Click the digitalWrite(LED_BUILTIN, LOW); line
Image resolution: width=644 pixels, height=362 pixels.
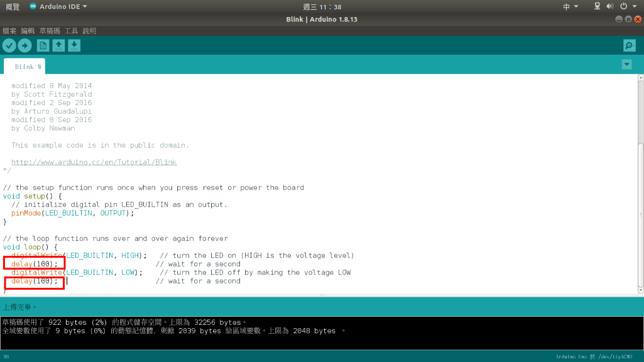click(77, 272)
